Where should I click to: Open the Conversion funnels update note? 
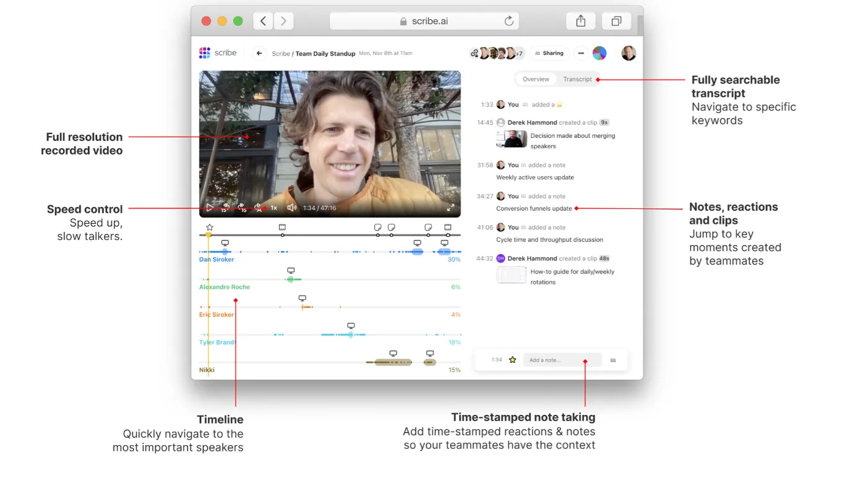534,208
